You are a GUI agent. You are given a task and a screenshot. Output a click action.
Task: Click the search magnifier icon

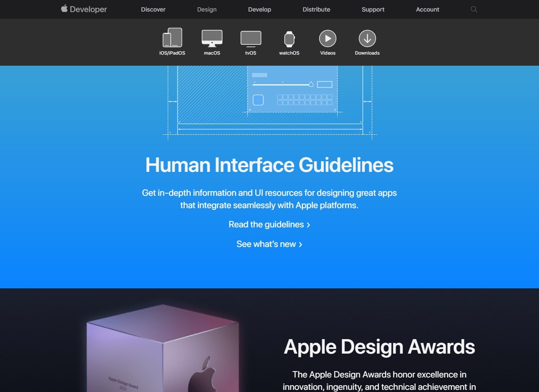474,9
